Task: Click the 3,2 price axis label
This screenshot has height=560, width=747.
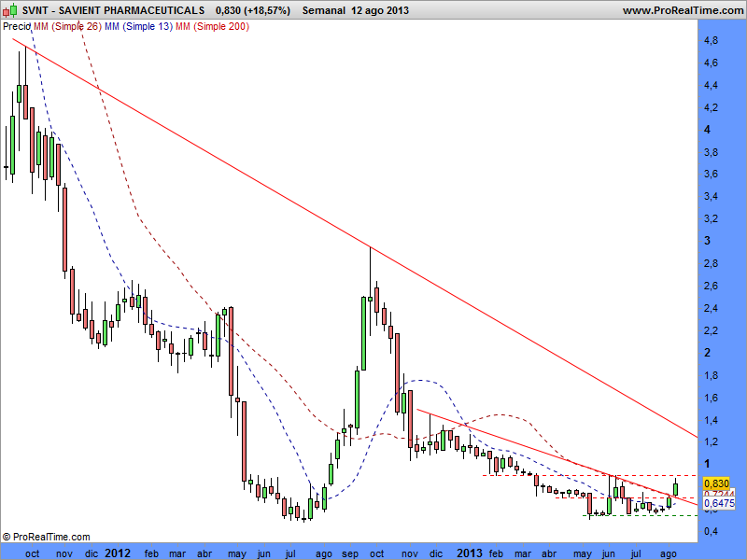Action: tap(712, 218)
